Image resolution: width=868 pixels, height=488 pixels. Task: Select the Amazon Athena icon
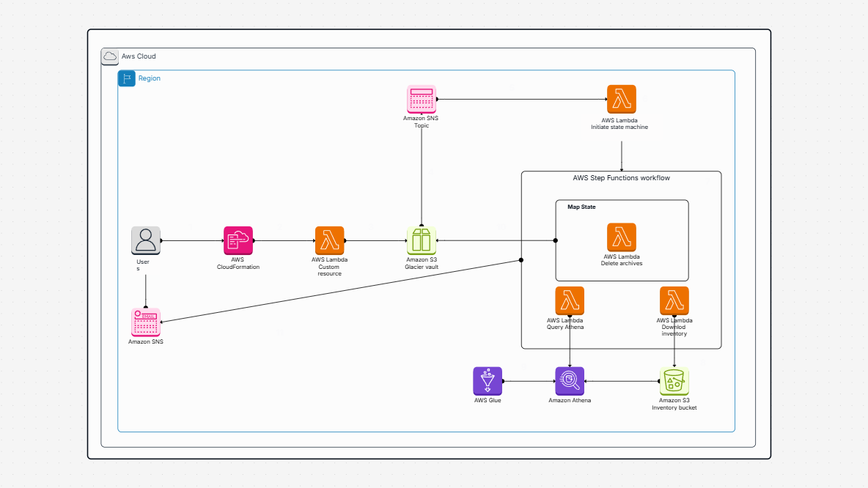570,381
